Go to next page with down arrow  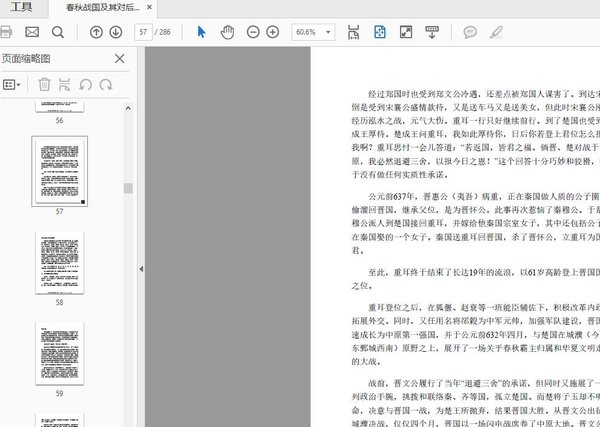click(116, 32)
